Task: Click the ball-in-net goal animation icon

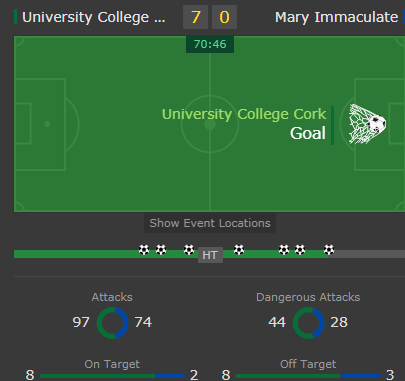Action: 367,124
